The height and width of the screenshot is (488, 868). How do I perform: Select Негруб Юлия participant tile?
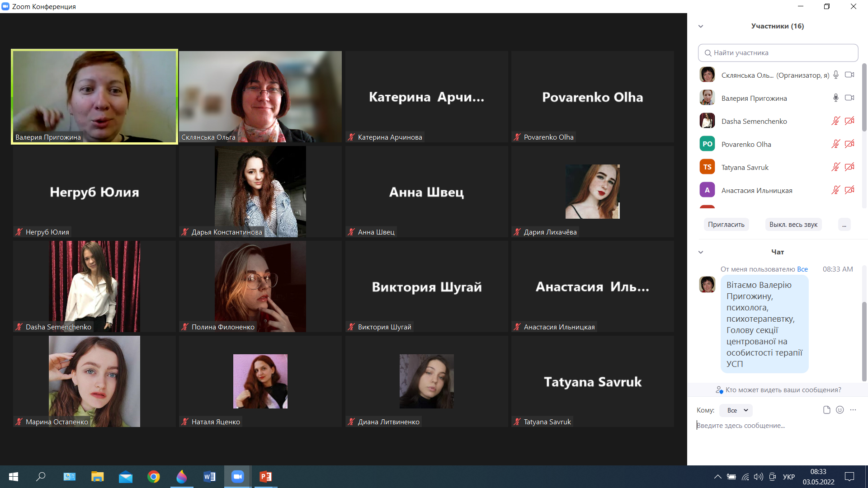(94, 192)
